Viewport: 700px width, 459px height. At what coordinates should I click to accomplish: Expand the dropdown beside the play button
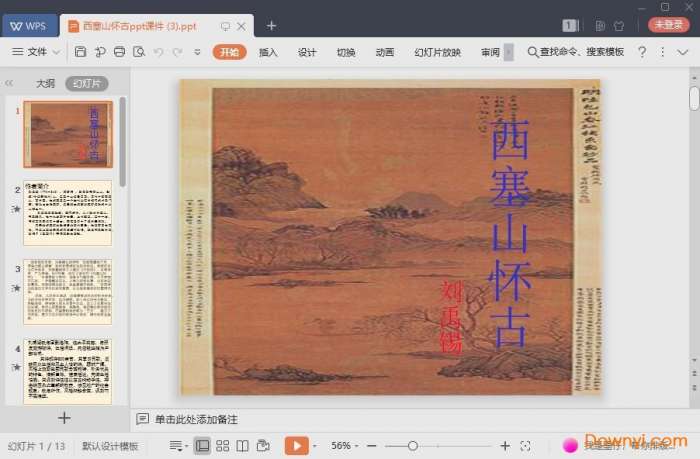coord(315,446)
